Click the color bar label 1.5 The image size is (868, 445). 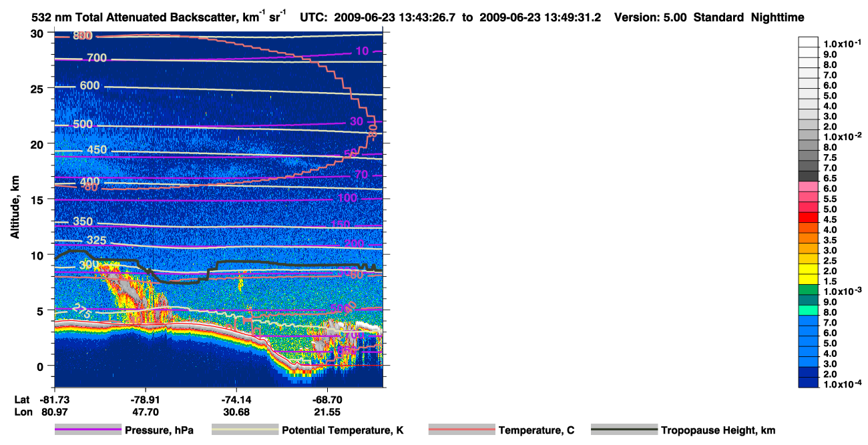click(830, 281)
